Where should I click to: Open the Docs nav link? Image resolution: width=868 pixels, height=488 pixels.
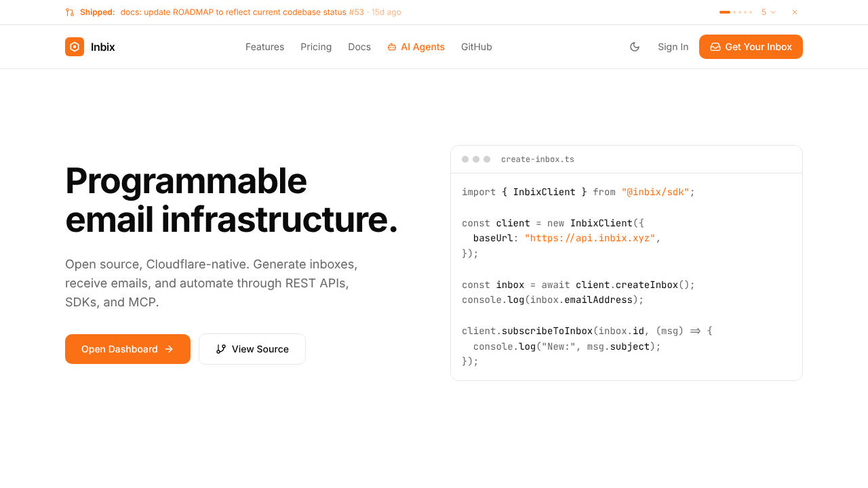coord(359,47)
